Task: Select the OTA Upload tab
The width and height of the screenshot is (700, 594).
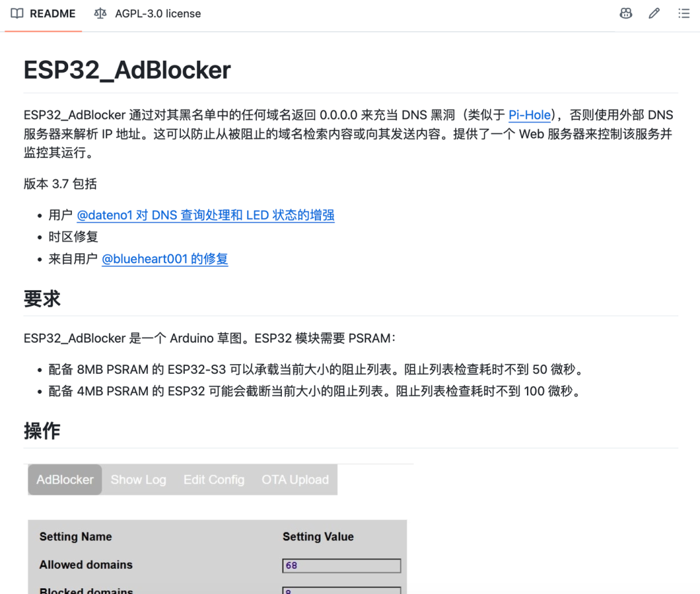Action: (x=295, y=480)
